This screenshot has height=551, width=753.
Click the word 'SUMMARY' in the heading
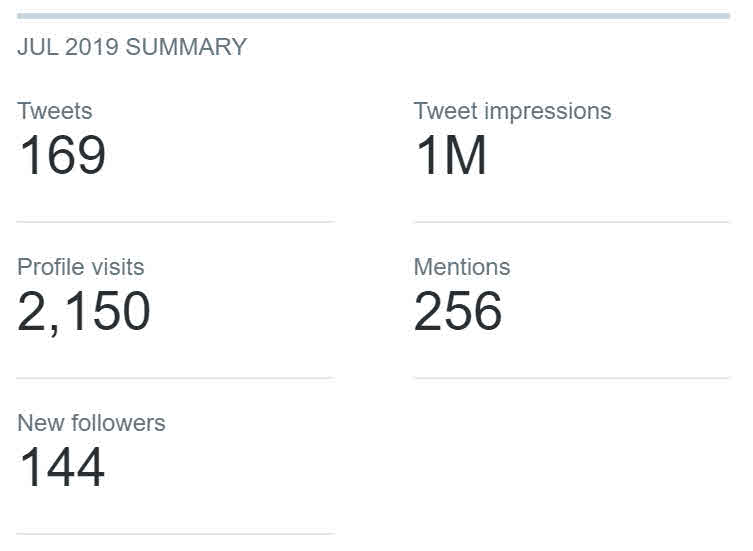click(185, 47)
